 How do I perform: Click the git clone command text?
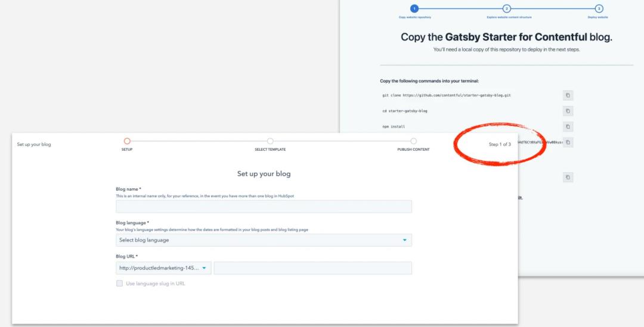point(447,95)
